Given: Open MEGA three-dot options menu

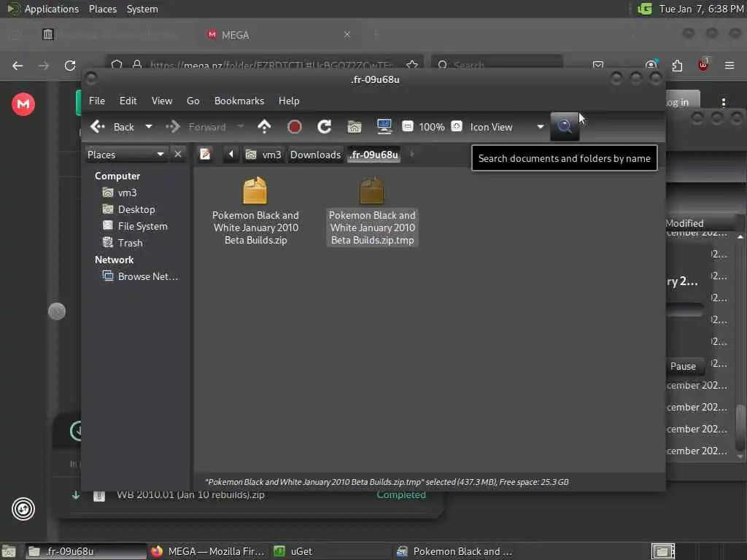Looking at the screenshot, I should tap(723, 102).
